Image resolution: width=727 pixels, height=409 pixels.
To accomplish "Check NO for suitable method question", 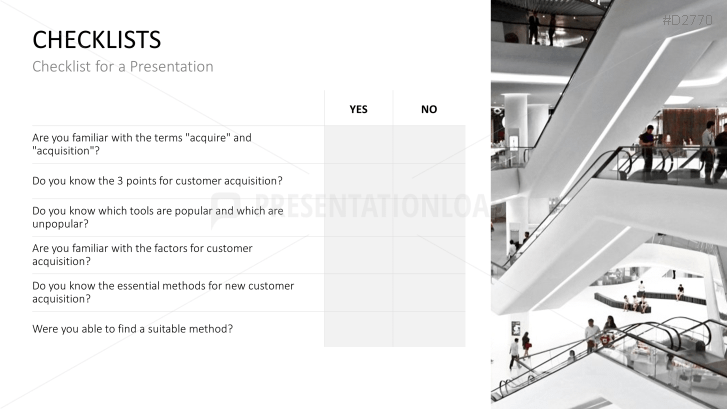I will click(x=429, y=329).
